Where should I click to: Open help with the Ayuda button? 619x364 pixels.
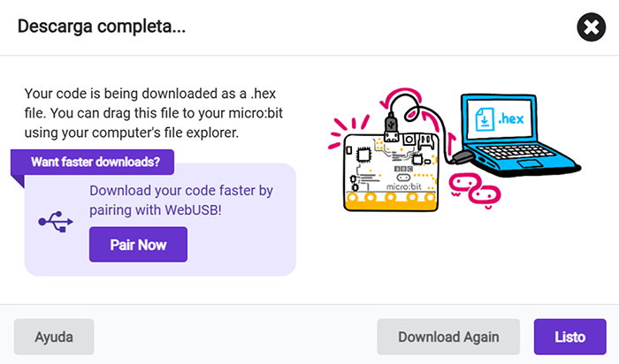click(54, 337)
